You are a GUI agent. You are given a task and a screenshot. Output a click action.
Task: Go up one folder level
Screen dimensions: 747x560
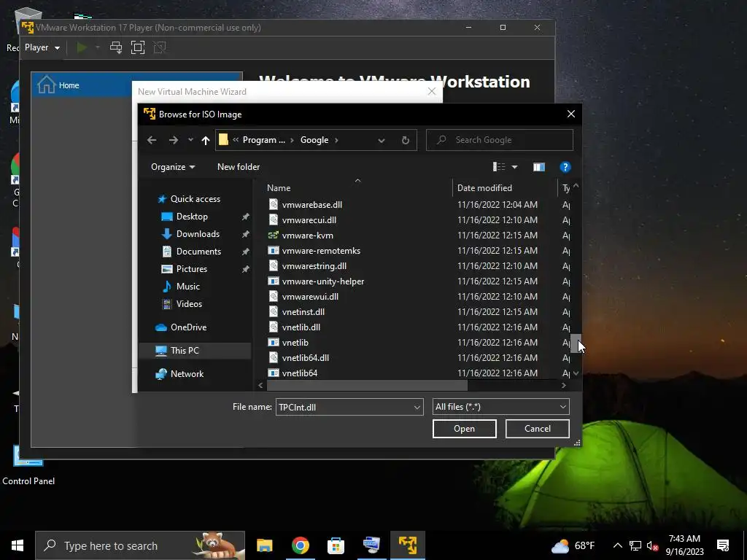pyautogui.click(x=205, y=140)
